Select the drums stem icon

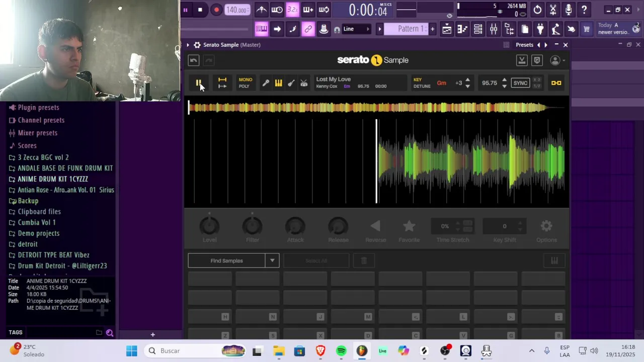point(304,83)
